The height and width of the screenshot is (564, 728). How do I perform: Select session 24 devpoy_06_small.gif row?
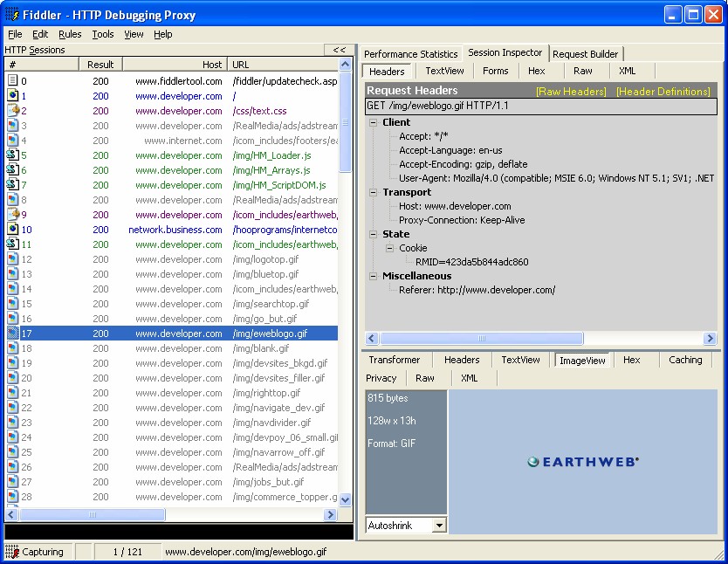172,437
